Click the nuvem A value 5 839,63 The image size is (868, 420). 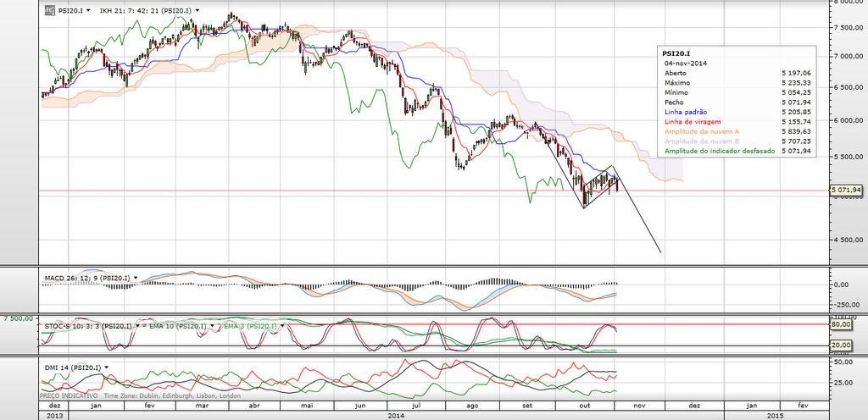tap(796, 131)
